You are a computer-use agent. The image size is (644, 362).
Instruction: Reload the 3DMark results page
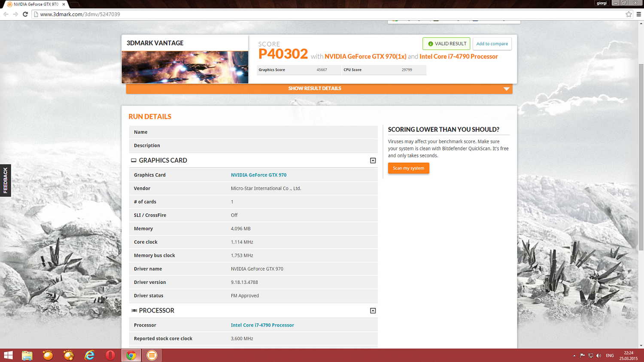click(x=25, y=14)
